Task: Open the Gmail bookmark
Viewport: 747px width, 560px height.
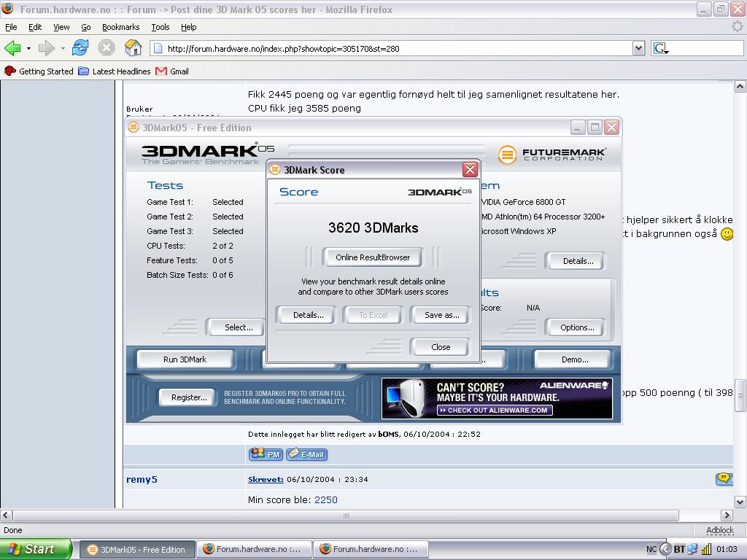Action: (x=172, y=71)
